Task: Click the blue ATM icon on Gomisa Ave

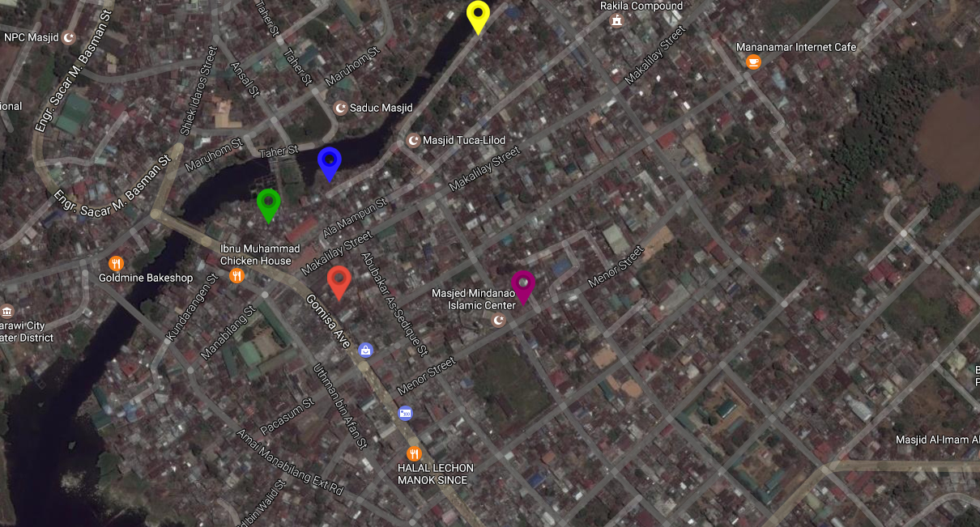Action: click(x=406, y=414)
